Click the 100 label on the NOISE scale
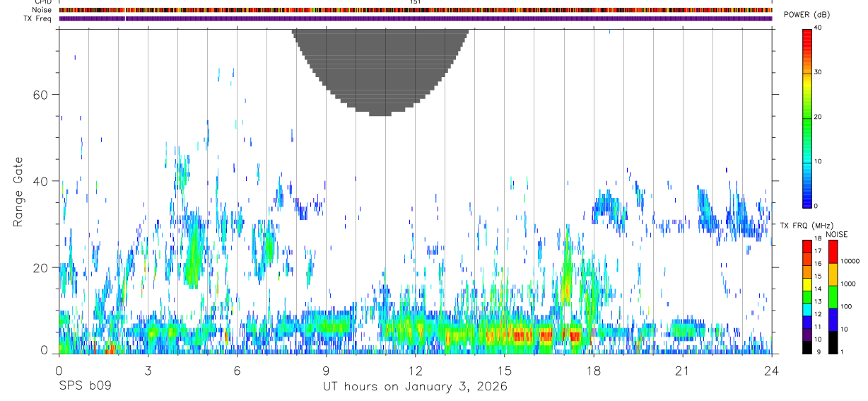The height and width of the screenshot is (401, 868). pos(848,306)
